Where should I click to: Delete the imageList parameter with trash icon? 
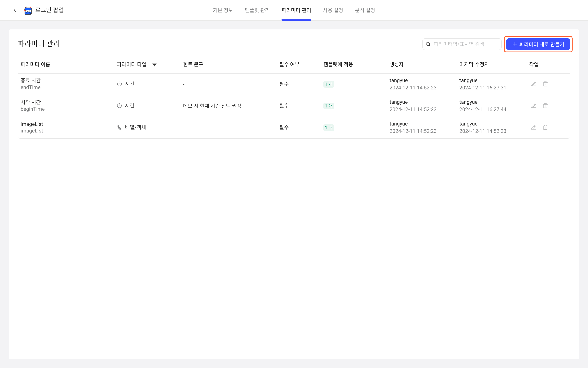[546, 127]
